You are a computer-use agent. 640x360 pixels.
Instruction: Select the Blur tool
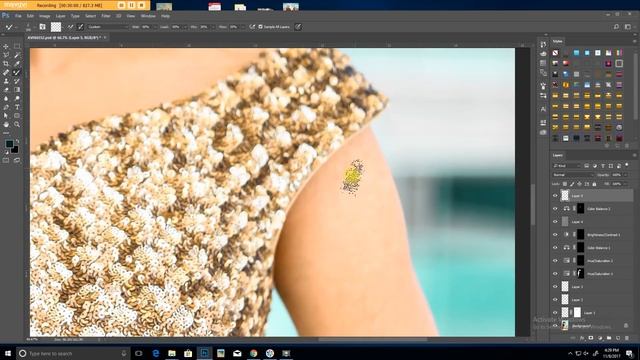(6, 98)
